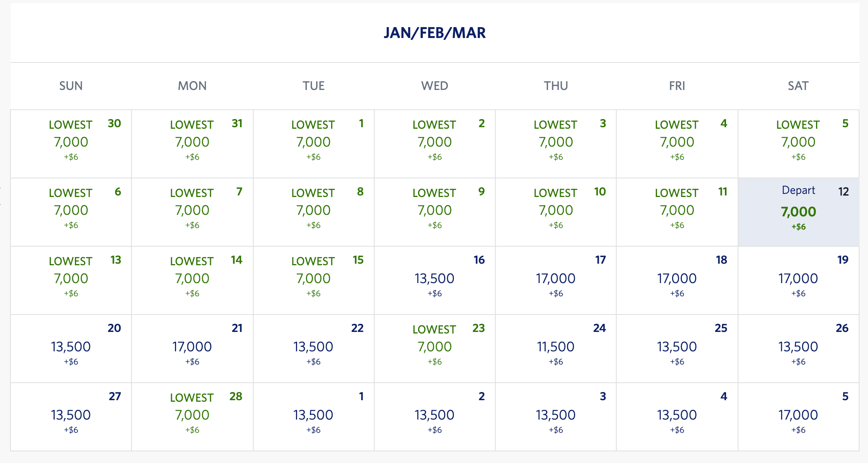Select the highlighted Depart date 12
Screen dimensions: 868x463
[x=798, y=212]
